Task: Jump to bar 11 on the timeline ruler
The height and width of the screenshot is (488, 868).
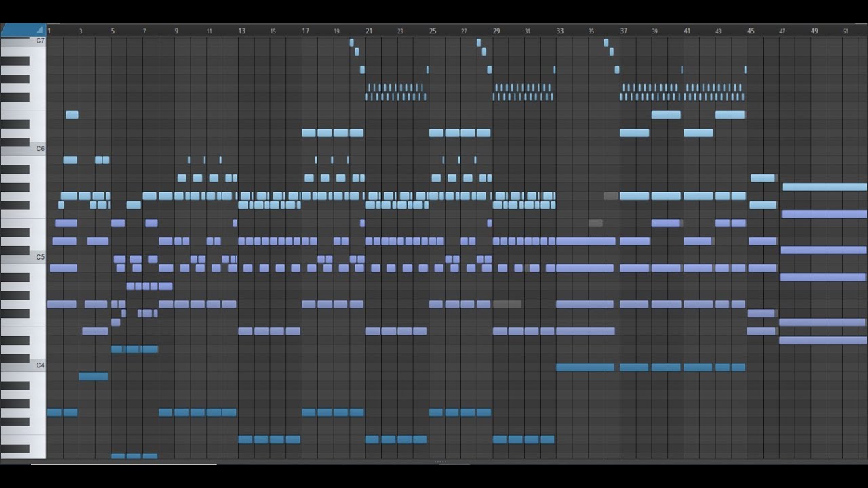Action: tap(209, 31)
